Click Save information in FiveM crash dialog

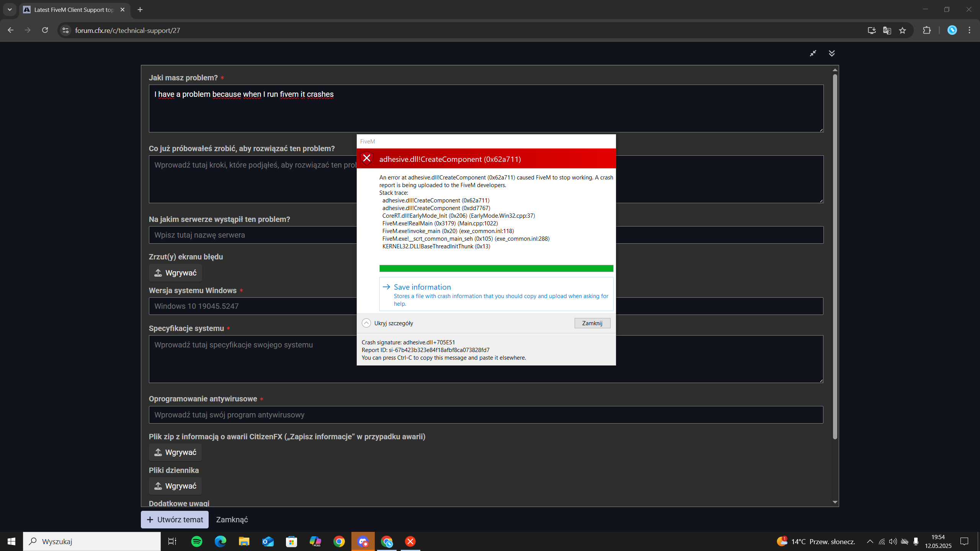click(496, 294)
